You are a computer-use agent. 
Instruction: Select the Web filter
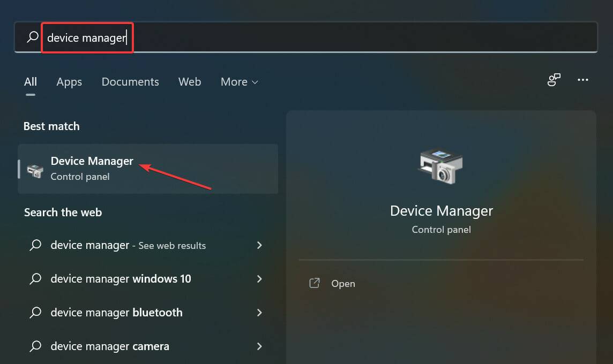pos(190,82)
